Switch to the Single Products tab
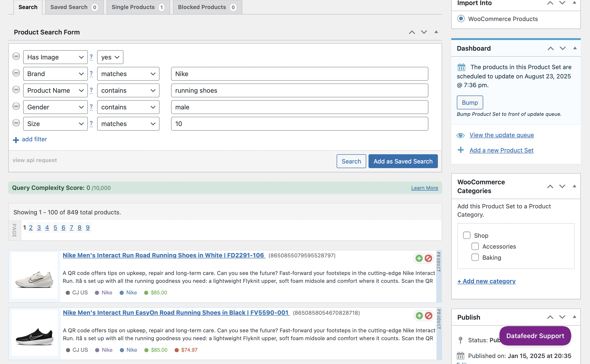Screen dimensions: 590x364 point(138,7)
